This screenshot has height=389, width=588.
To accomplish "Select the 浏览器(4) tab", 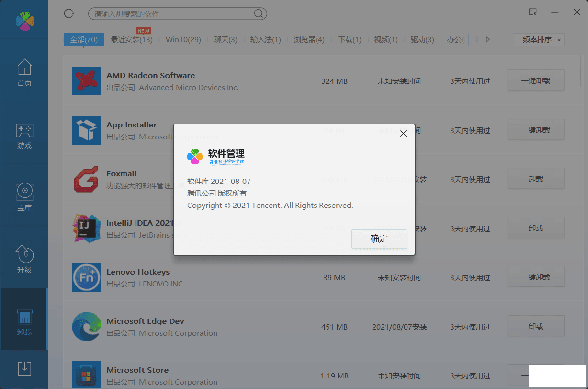I will click(309, 39).
